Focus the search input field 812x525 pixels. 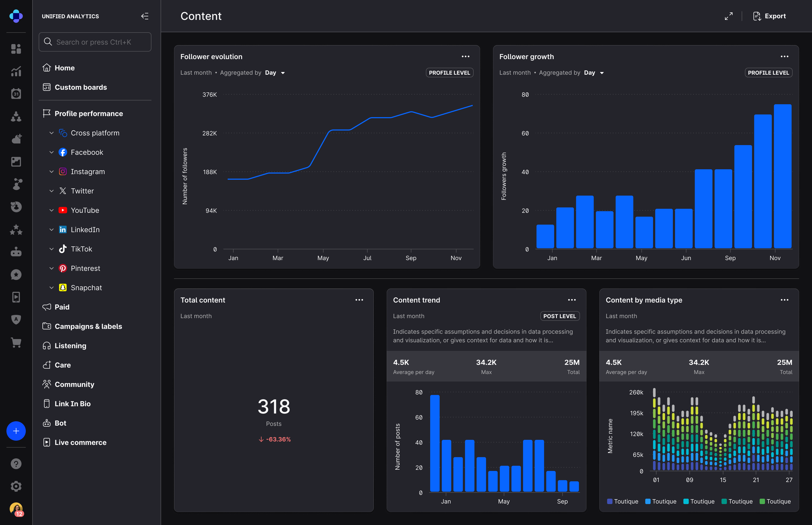pyautogui.click(x=95, y=42)
